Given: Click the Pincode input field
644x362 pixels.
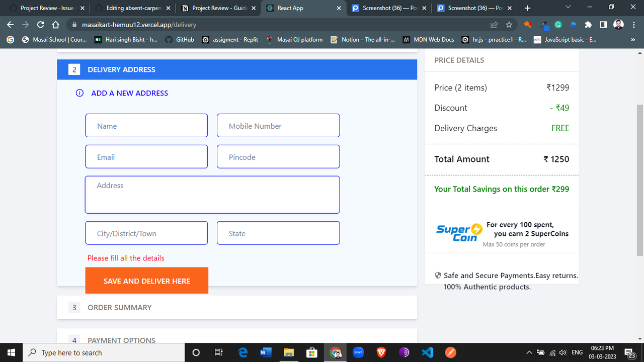Looking at the screenshot, I should click(x=278, y=156).
